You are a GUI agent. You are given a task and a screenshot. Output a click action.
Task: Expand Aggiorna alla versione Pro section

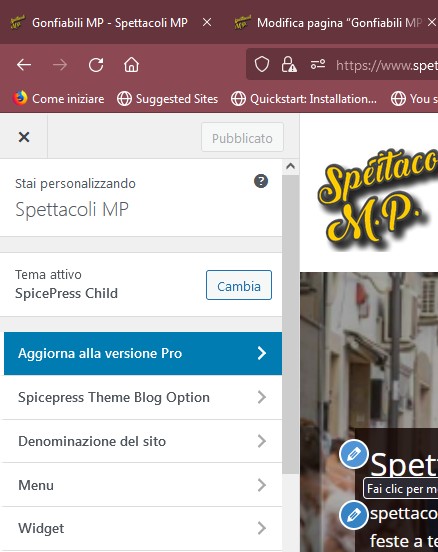pos(143,353)
